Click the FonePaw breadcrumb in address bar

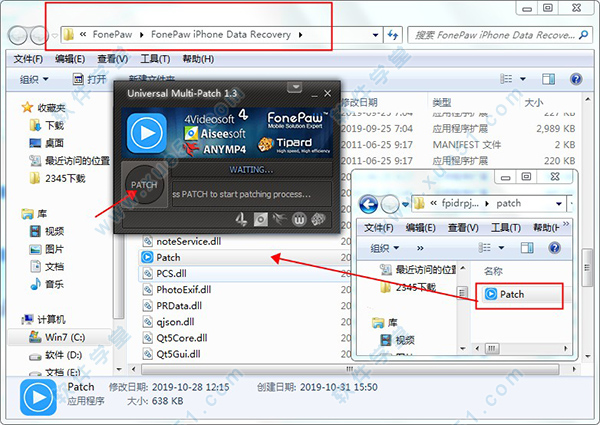click(x=112, y=34)
